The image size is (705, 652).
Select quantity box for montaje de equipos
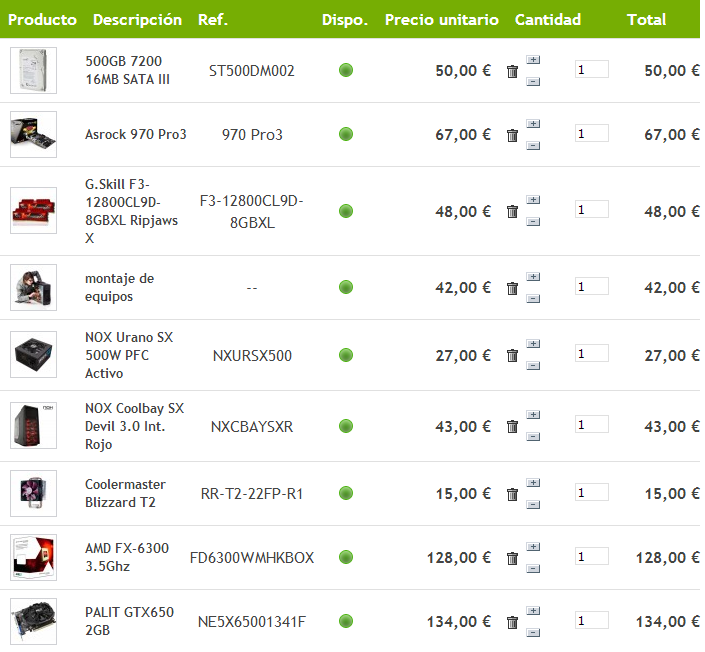592,286
